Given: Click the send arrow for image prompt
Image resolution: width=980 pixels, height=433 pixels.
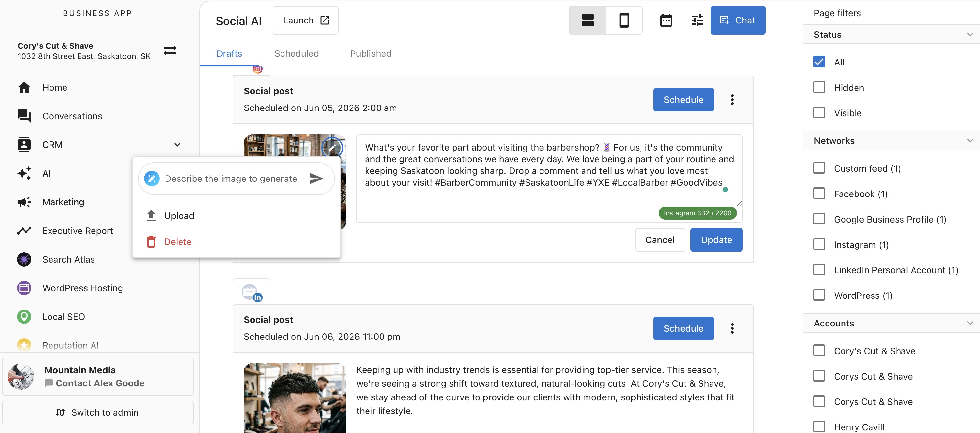Looking at the screenshot, I should click(x=316, y=179).
